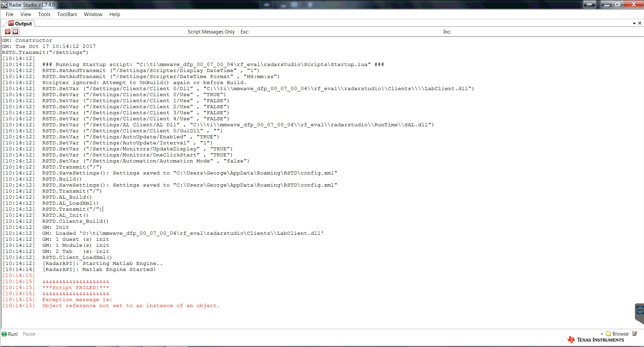
Task: Click the 'Client 0/Use' TRUE line
Action: pyautogui.click(x=134, y=94)
